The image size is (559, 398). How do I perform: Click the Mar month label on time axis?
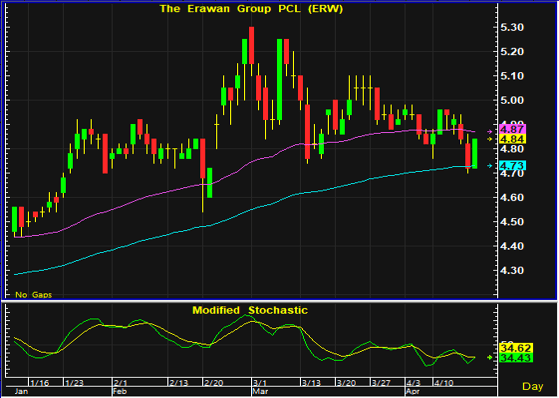(260, 392)
